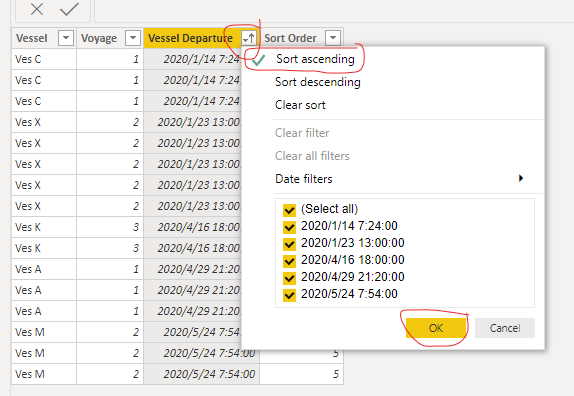Dismiss the filter menu with Cancel

pos(505,328)
